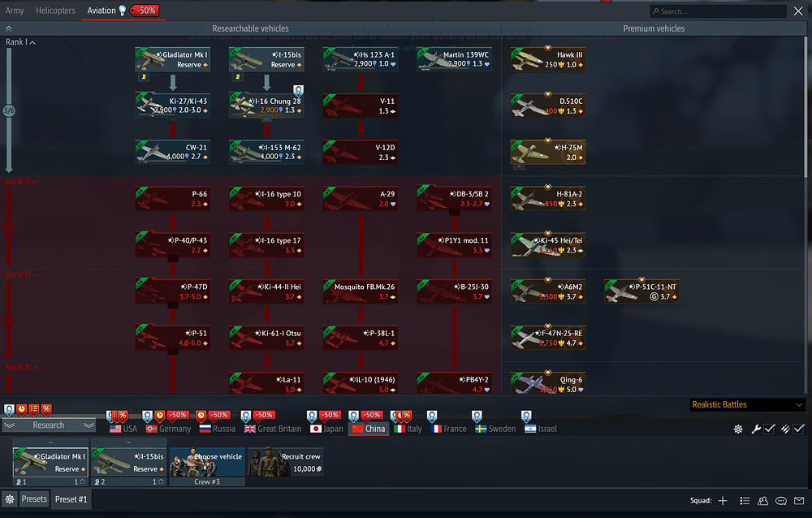Viewport: 812px width, 518px height.
Task: Select the Italy nation tab
Action: click(408, 429)
